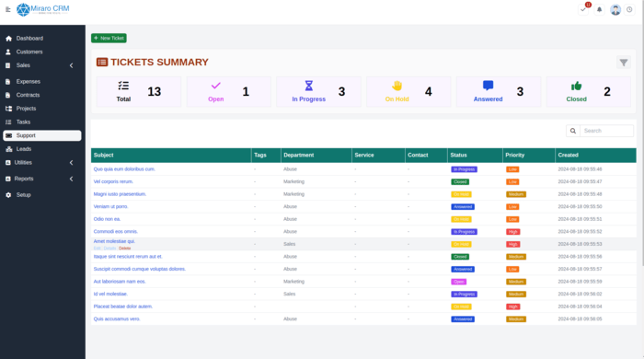Expand the Sales submenu chevron

(72, 65)
